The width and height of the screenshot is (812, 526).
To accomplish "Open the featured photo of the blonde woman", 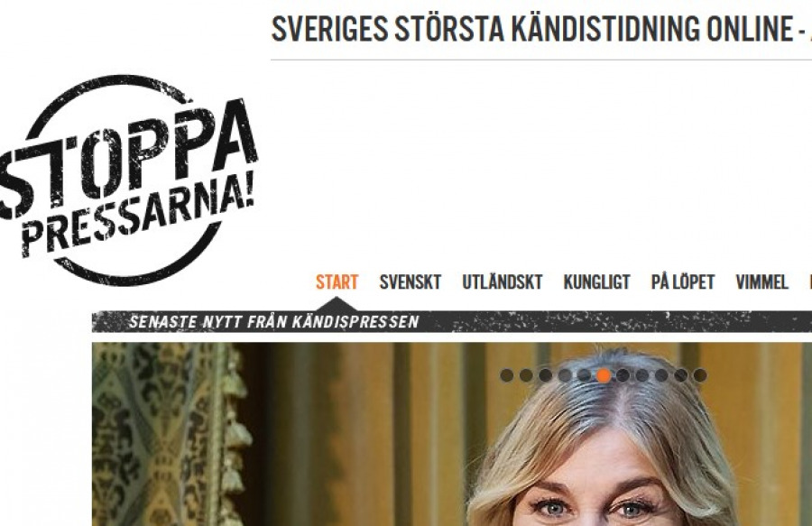I will 452,434.
